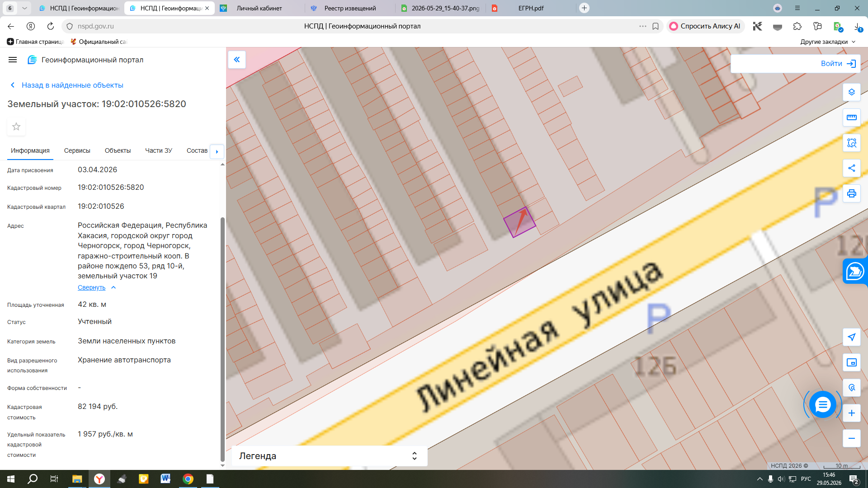Open the Главная страница bookmark
The height and width of the screenshot is (488, 868).
click(x=35, y=42)
